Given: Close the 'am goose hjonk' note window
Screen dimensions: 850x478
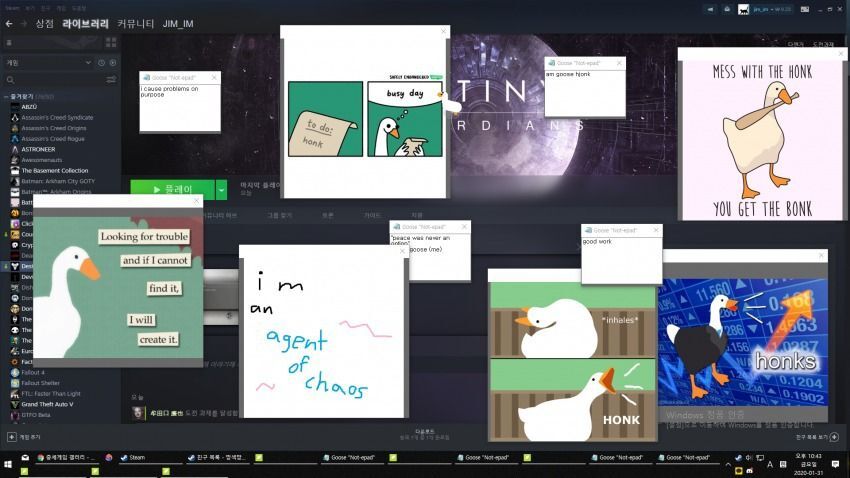Looking at the screenshot, I should pyautogui.click(x=619, y=63).
